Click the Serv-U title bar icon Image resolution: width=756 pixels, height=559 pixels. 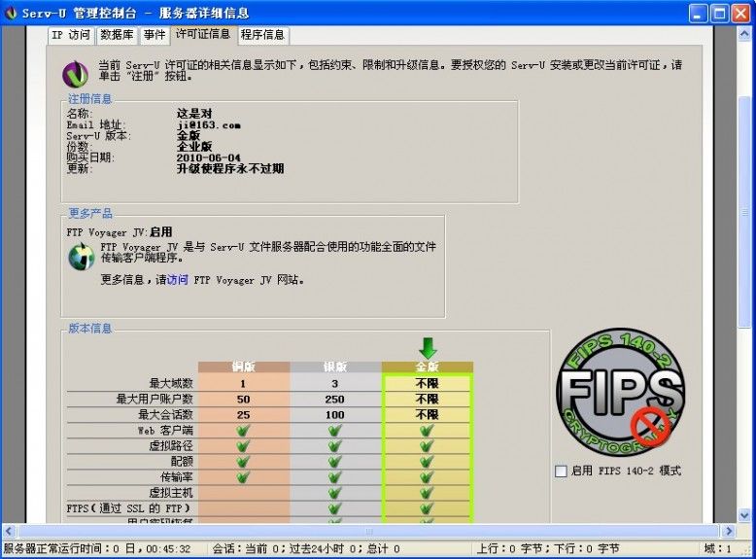pos(11,13)
